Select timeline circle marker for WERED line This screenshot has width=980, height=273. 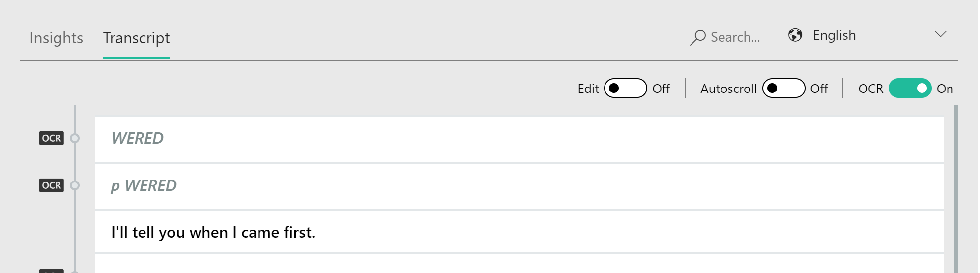point(75,138)
